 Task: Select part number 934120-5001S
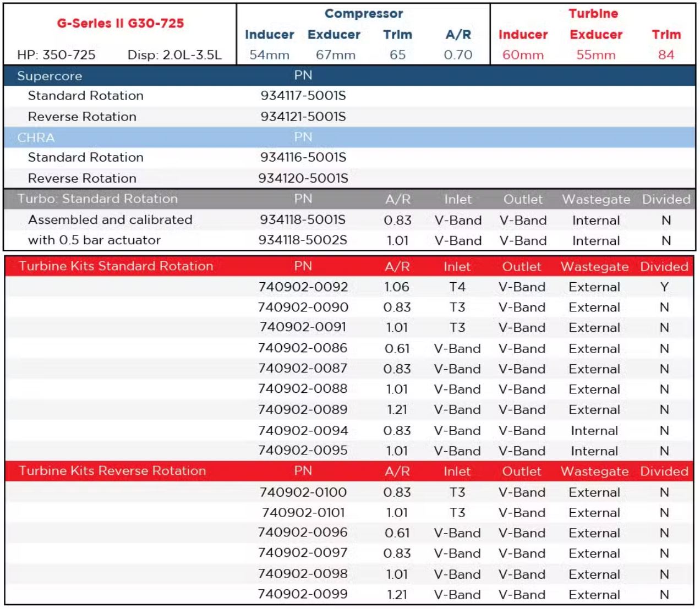click(x=303, y=178)
